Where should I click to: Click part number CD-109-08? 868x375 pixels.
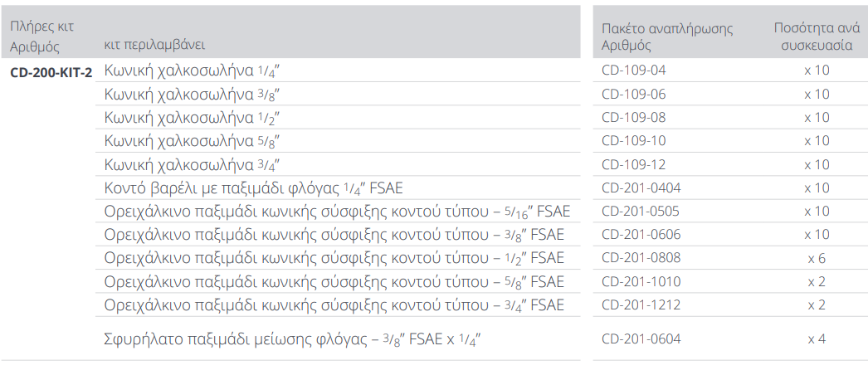point(633,117)
